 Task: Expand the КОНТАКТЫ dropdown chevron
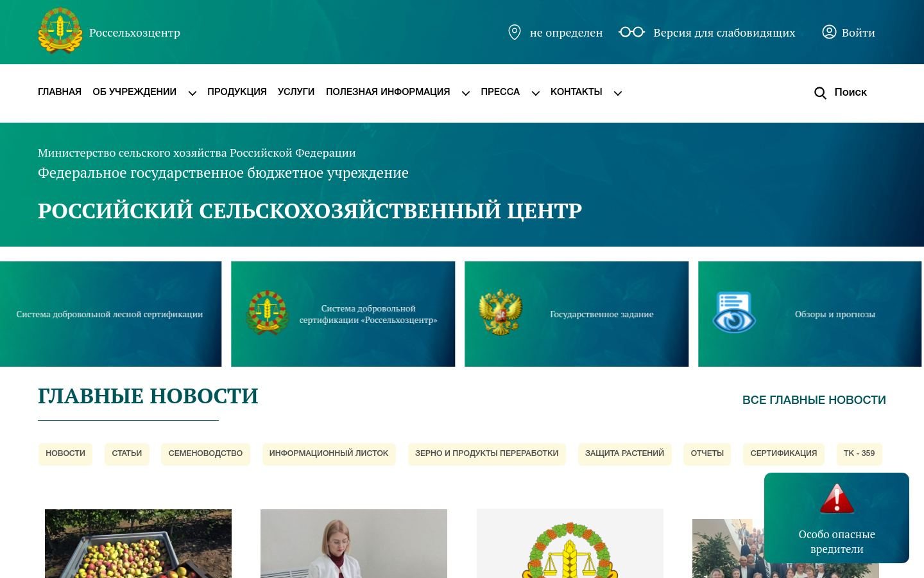[x=618, y=93]
